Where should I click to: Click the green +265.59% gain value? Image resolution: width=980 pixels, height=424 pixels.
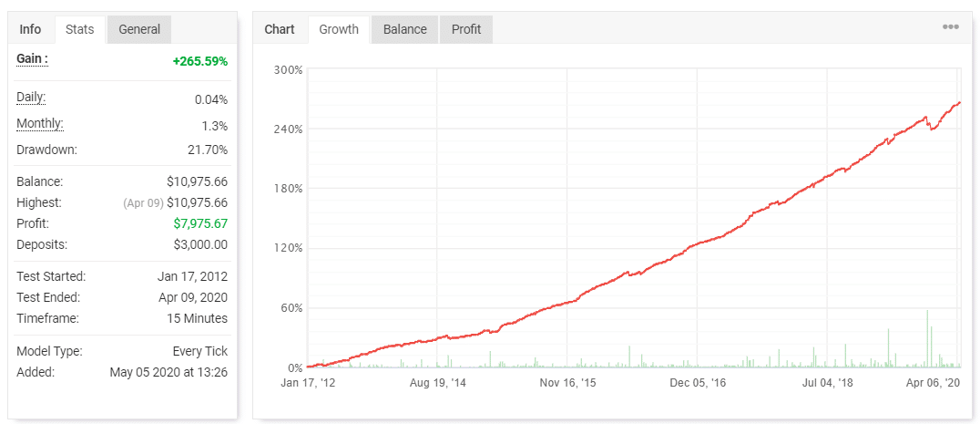[199, 61]
